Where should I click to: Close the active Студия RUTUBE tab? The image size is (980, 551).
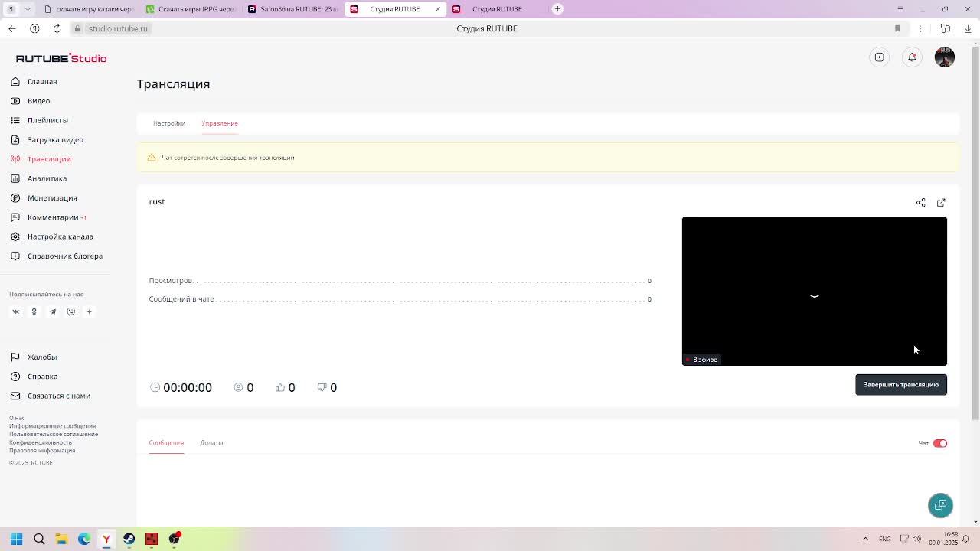(x=438, y=9)
